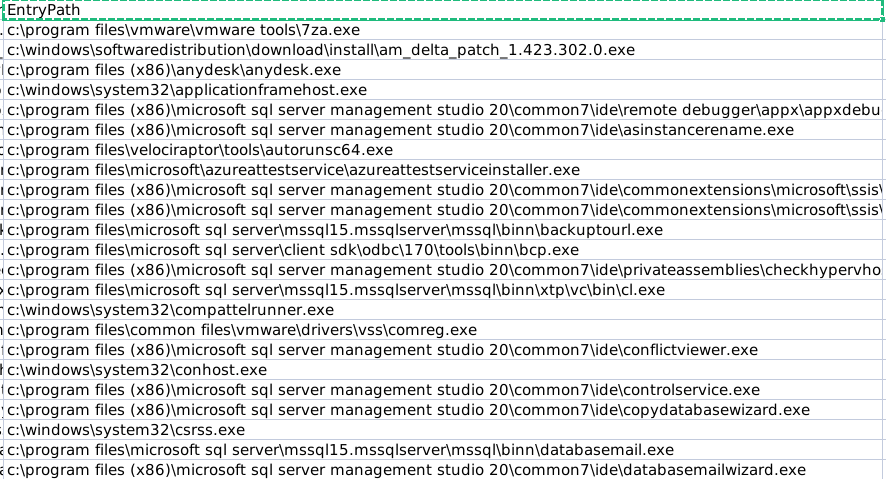Select the EntryPath header cell
The width and height of the screenshot is (886, 479).
click(444, 10)
